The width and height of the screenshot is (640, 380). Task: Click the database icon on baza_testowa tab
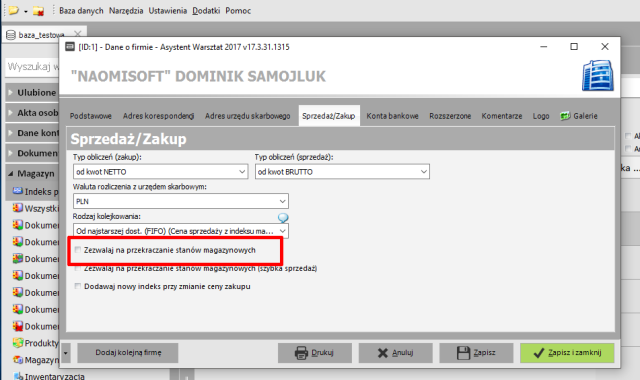(x=11, y=35)
